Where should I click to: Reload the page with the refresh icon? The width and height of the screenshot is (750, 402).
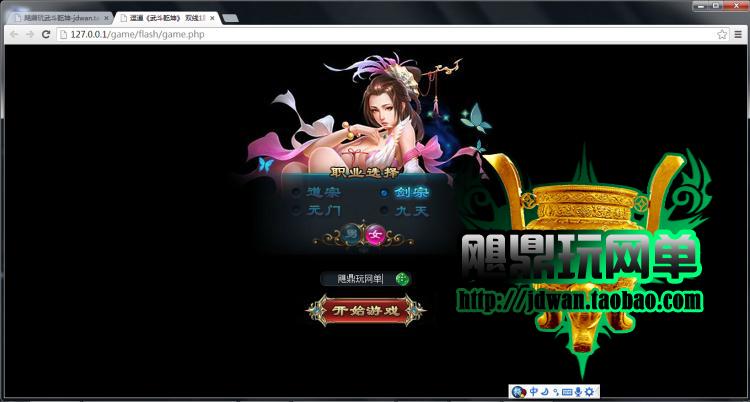pyautogui.click(x=46, y=34)
